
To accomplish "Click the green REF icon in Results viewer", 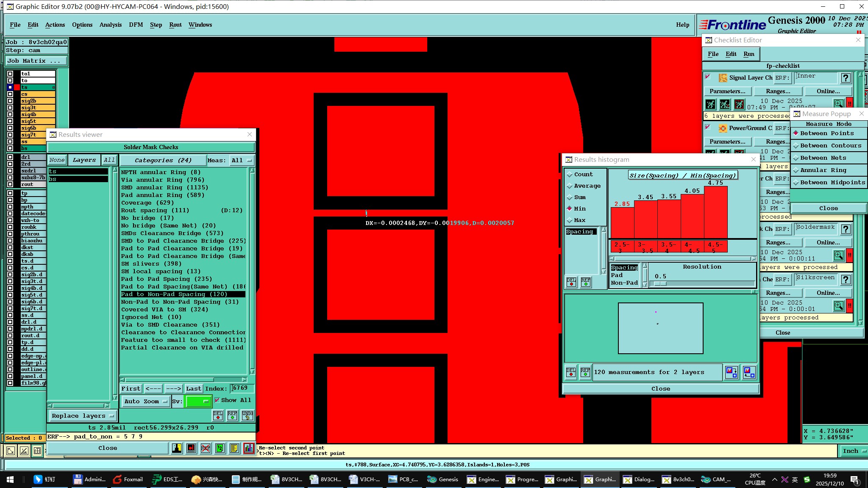I will (x=232, y=416).
